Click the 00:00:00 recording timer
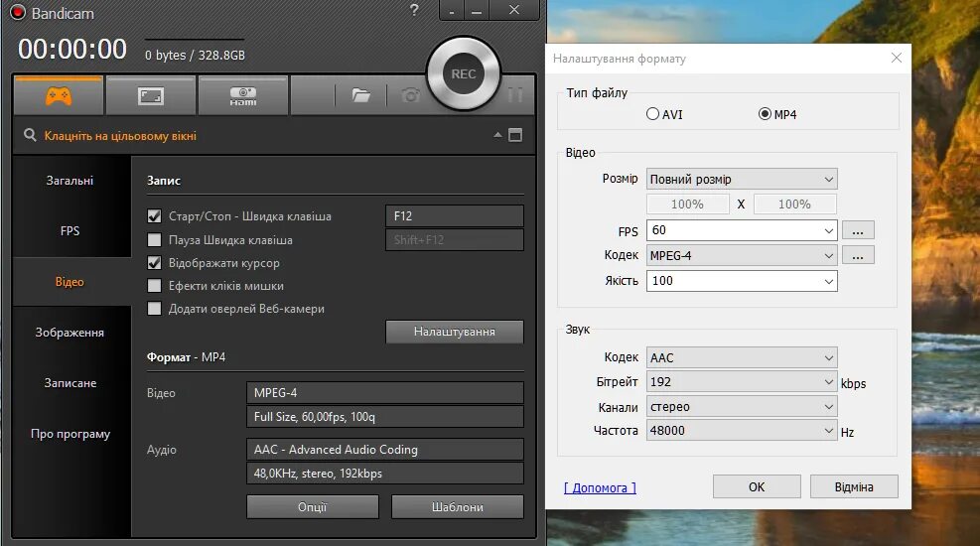Screen dimensions: 980x546 [x=72, y=50]
